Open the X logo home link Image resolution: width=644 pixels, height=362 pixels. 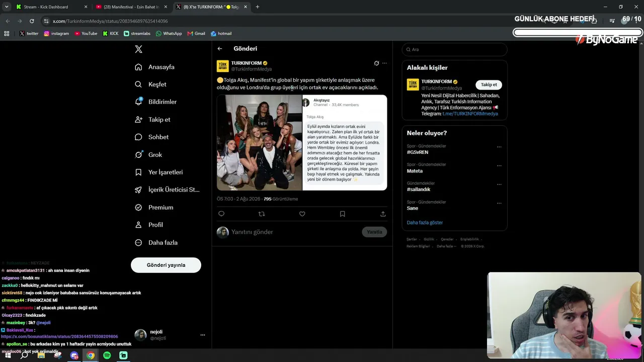click(139, 49)
